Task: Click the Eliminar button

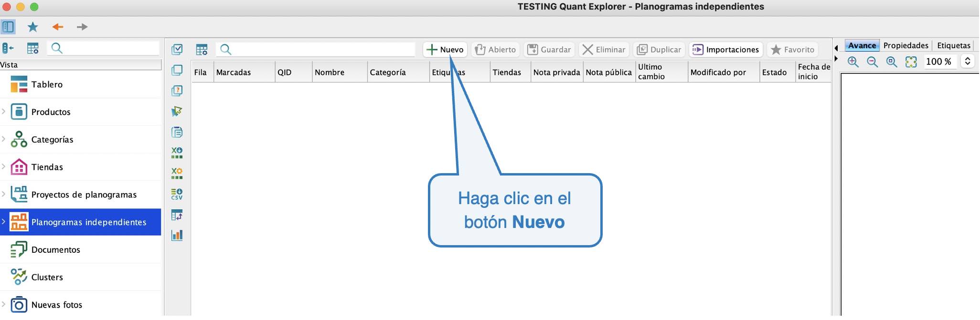Action: point(604,50)
